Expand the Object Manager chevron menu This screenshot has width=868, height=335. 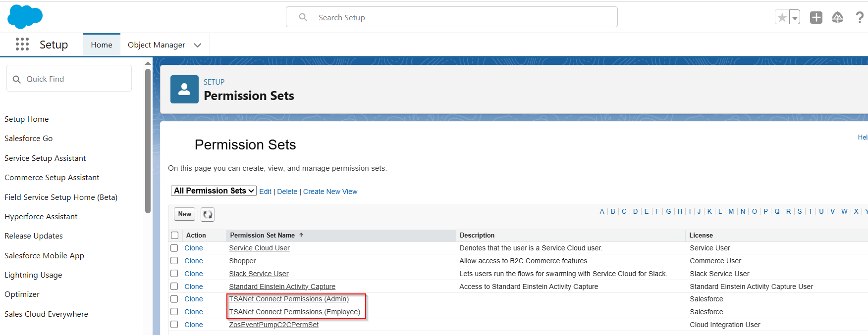(198, 45)
